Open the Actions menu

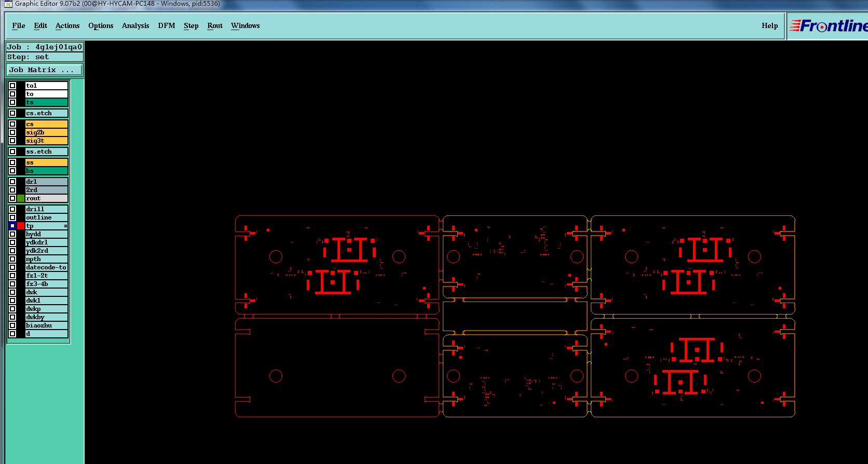click(67, 25)
